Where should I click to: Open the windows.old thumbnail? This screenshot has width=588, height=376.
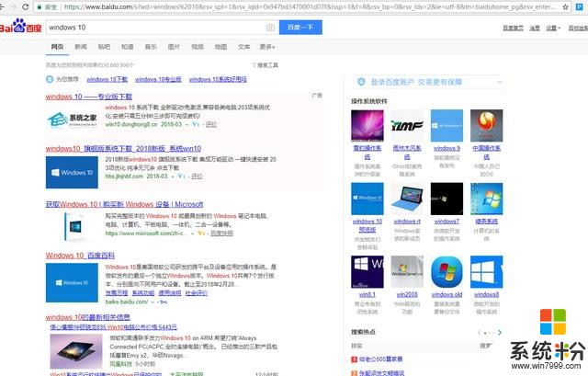447,272
